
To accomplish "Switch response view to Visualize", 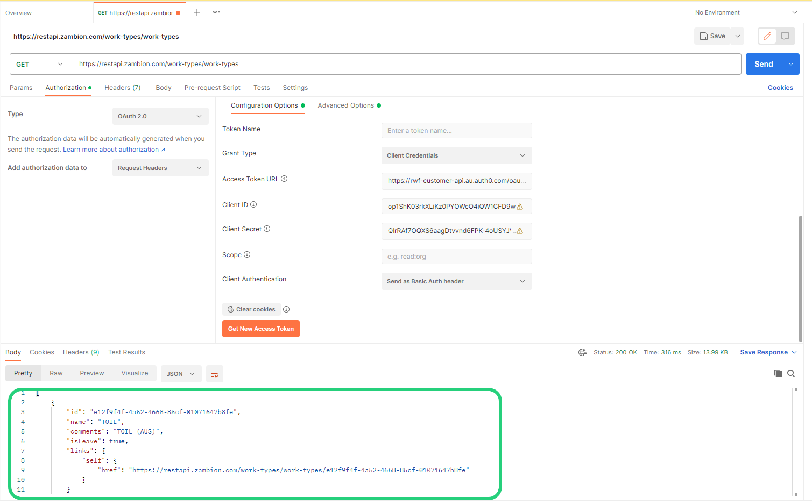I will point(135,373).
